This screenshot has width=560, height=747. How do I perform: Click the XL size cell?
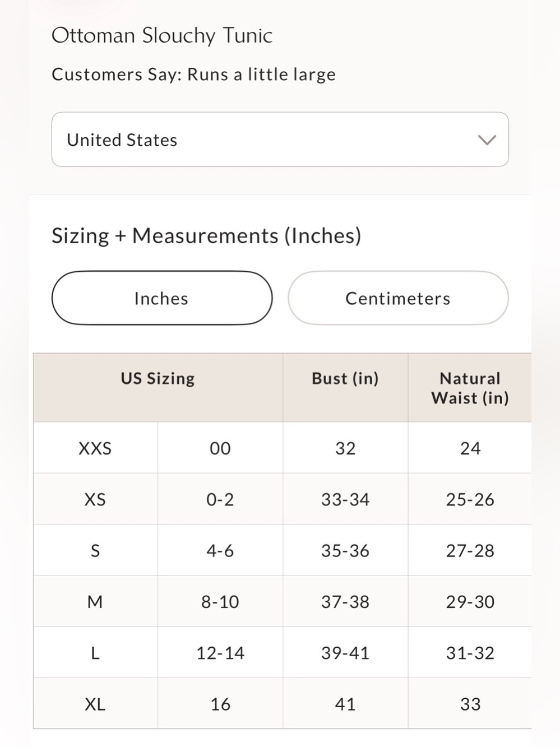click(95, 704)
